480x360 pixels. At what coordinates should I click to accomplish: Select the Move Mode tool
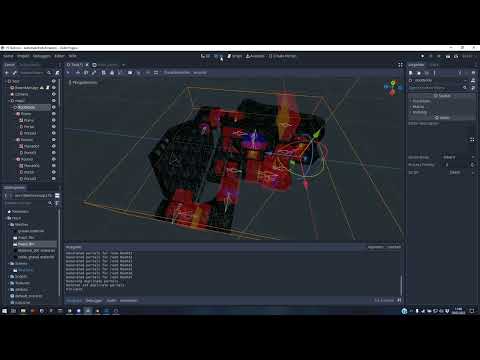(78, 73)
